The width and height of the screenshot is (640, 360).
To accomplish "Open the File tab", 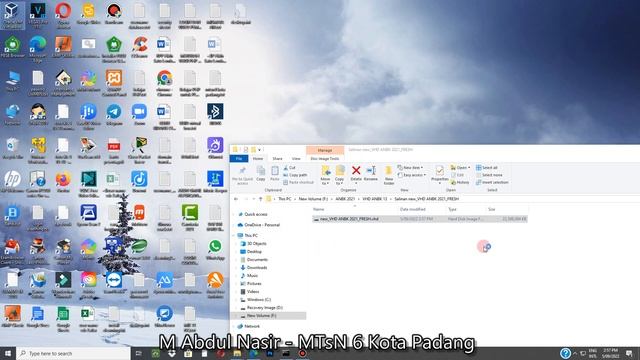I will coord(239,158).
